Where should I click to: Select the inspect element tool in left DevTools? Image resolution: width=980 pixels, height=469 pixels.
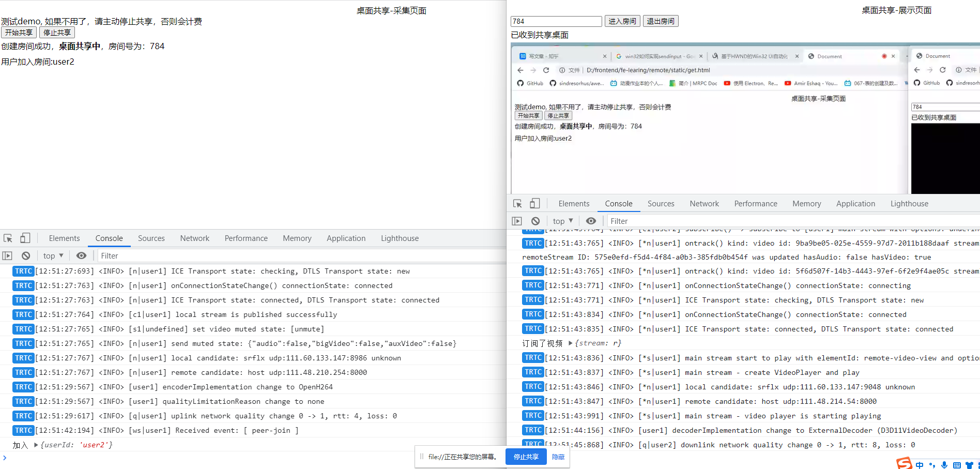coord(8,238)
